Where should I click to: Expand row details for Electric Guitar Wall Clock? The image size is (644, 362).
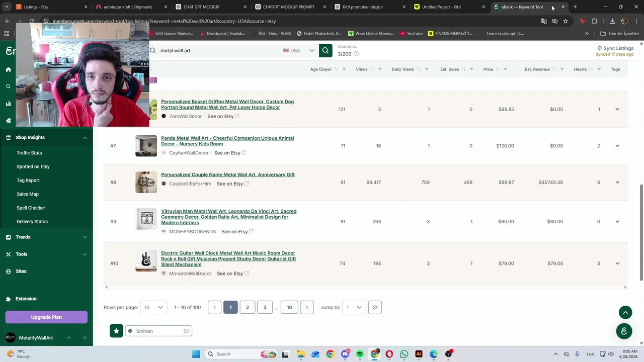(617, 263)
